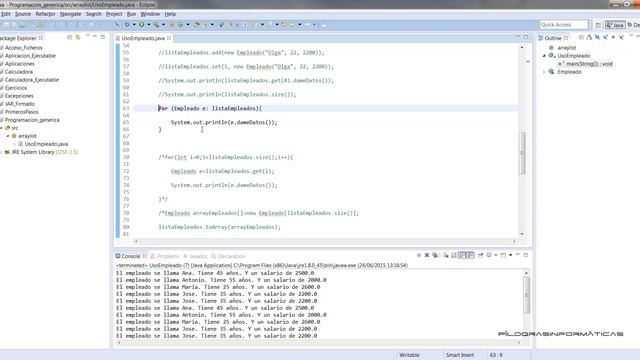
Task: Switch to Debug perspective button
Action: [x=634, y=25]
